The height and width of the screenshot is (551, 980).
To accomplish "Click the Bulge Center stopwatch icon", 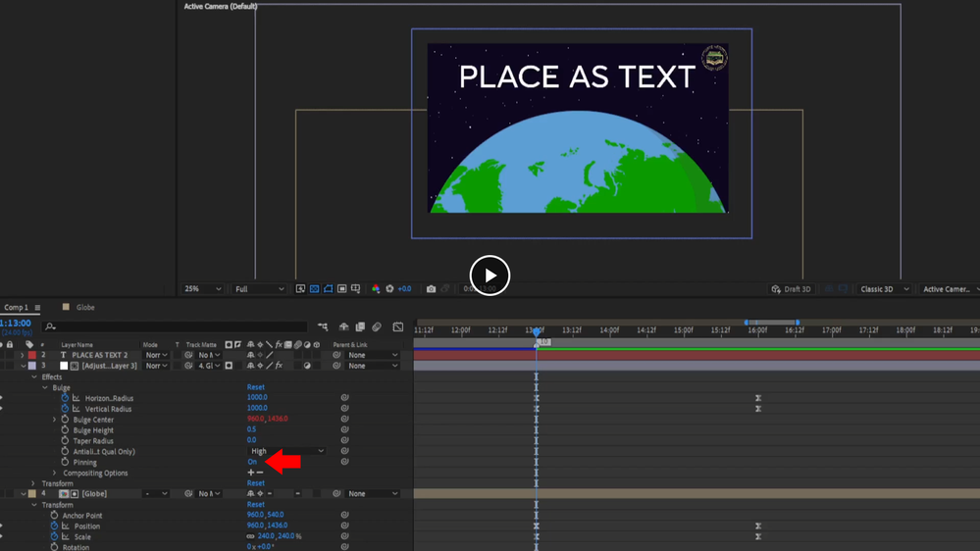I will pos(65,420).
